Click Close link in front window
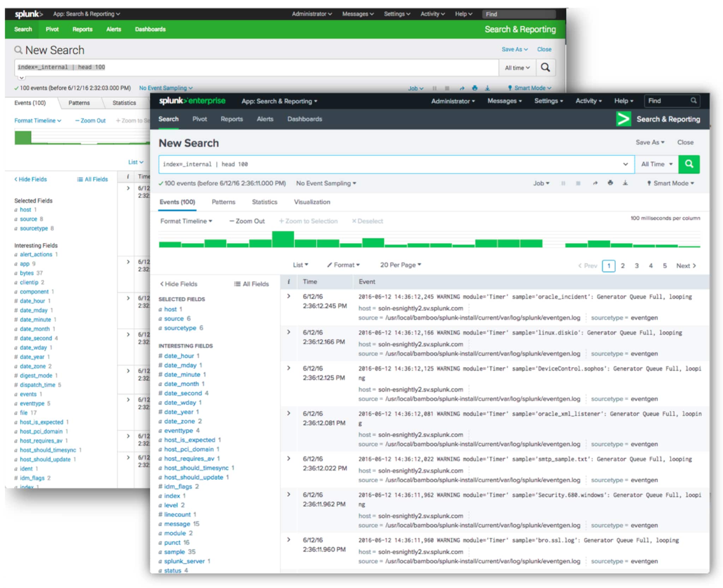This screenshot has height=588, width=723. [x=685, y=142]
